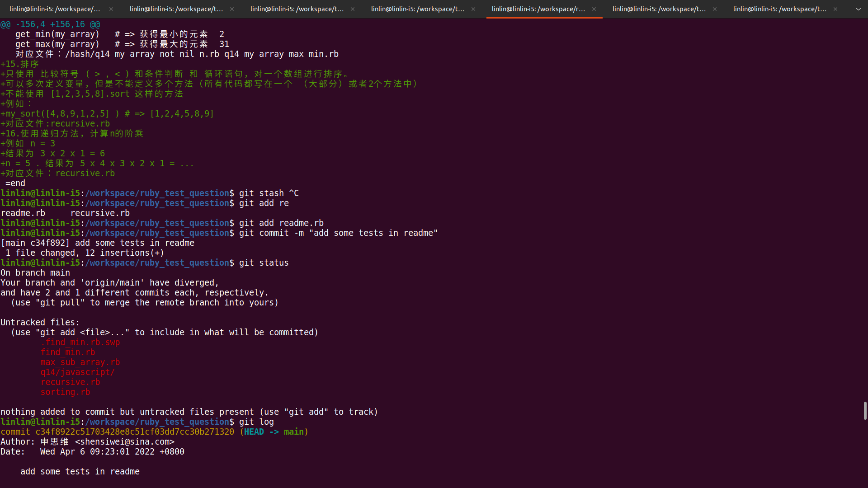
Task: Close the first terminal tab
Action: (111, 9)
